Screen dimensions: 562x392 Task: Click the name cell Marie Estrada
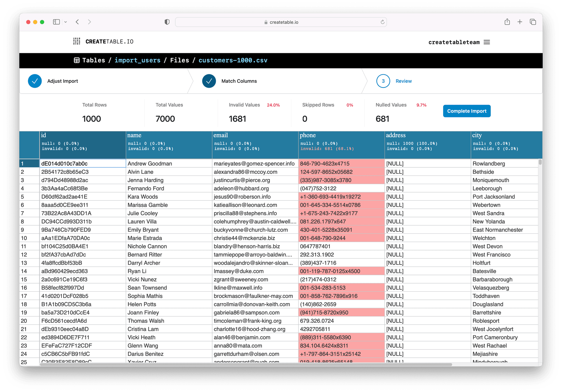169,238
